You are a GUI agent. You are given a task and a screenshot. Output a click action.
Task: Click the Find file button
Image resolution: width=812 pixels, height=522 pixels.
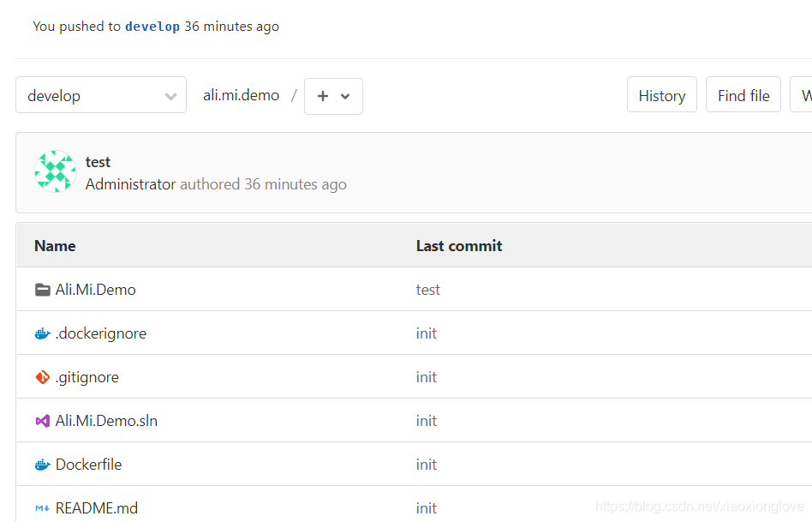743,94
